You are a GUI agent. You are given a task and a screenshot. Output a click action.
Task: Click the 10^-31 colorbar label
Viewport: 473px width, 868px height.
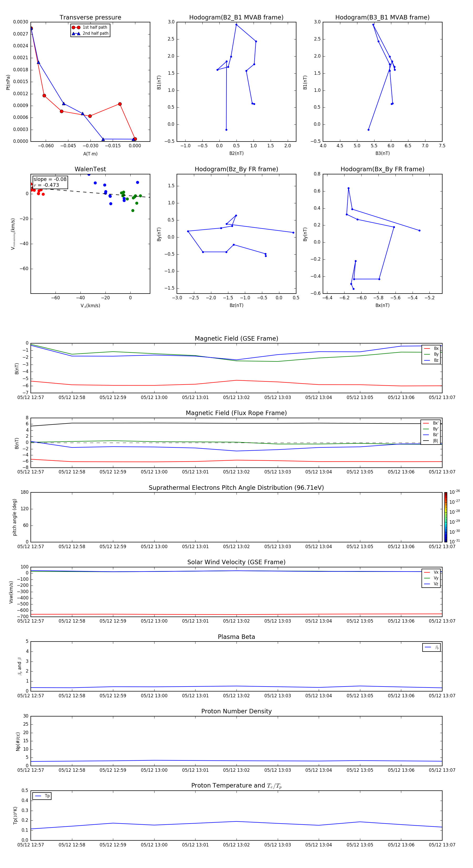click(455, 542)
